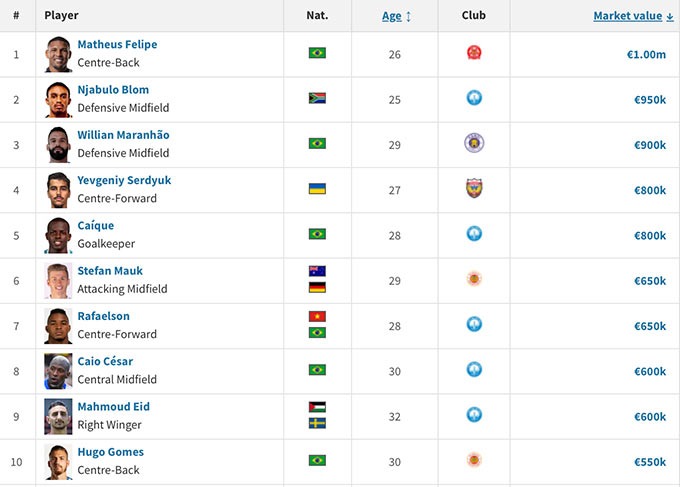680x487 pixels.
Task: Open Caio César's player profile link
Action: pos(104,361)
